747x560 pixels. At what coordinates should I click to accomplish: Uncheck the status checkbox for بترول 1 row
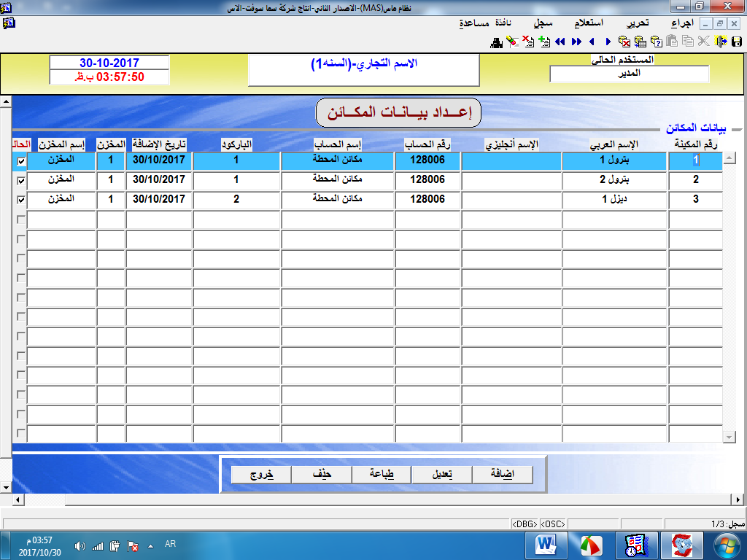[x=20, y=160]
